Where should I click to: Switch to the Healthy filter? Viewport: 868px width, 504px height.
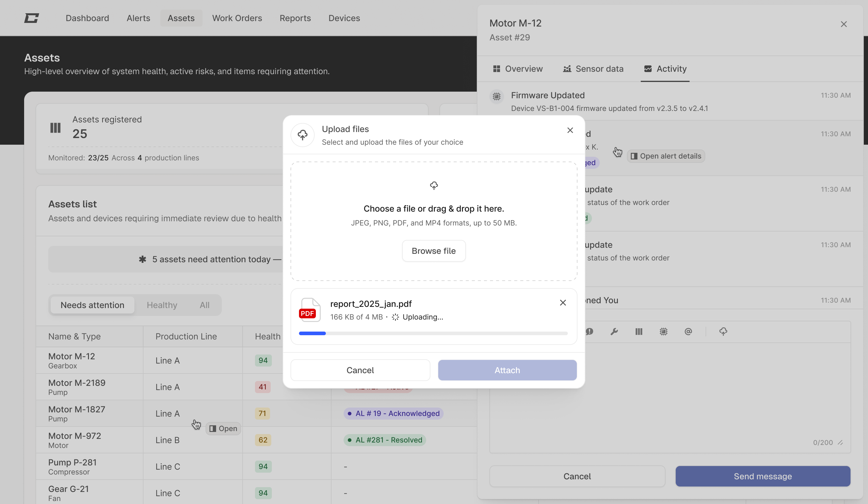[162, 305]
